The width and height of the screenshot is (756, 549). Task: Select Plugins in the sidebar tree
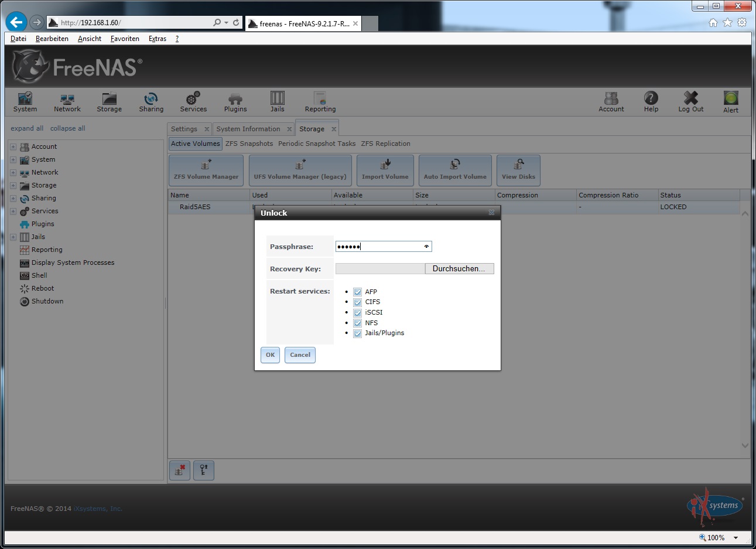pos(43,224)
